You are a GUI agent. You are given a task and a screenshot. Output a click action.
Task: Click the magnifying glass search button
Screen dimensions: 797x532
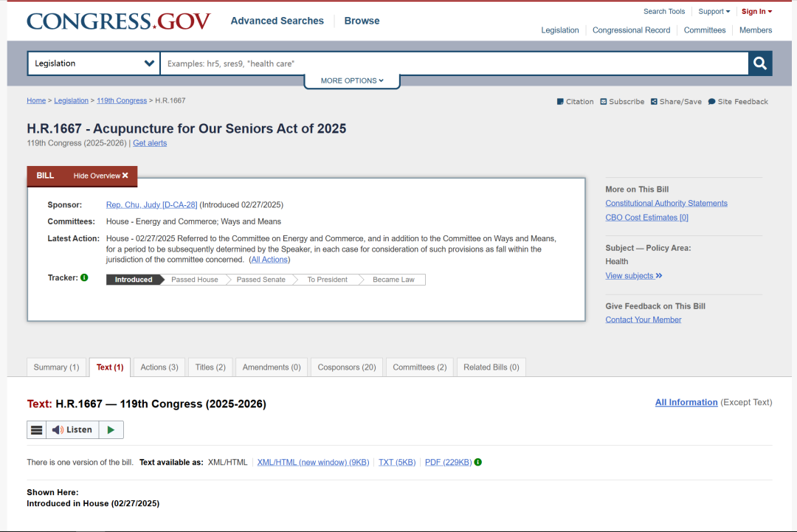pyautogui.click(x=760, y=63)
